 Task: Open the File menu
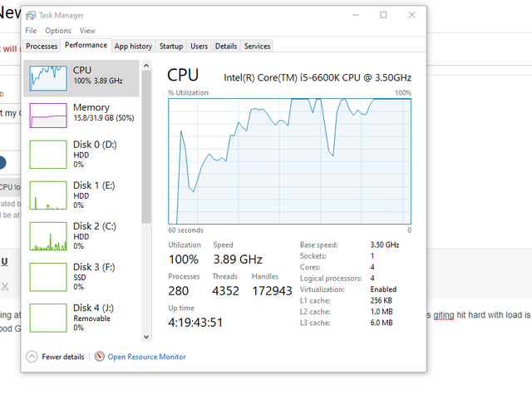pyautogui.click(x=31, y=31)
